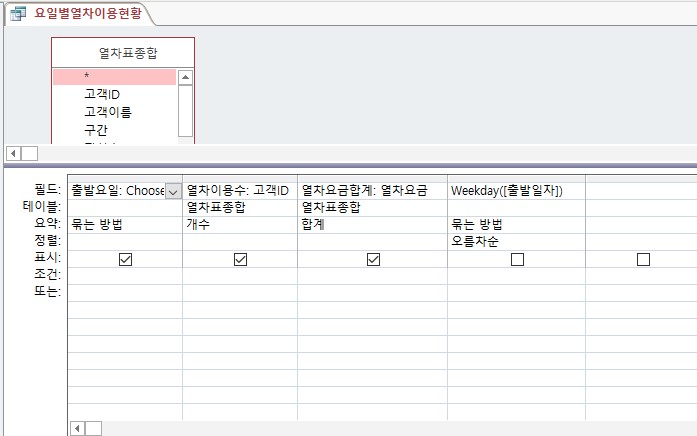Open the 개수 total cell for 열차이용수
The image size is (697, 436).
click(x=240, y=224)
